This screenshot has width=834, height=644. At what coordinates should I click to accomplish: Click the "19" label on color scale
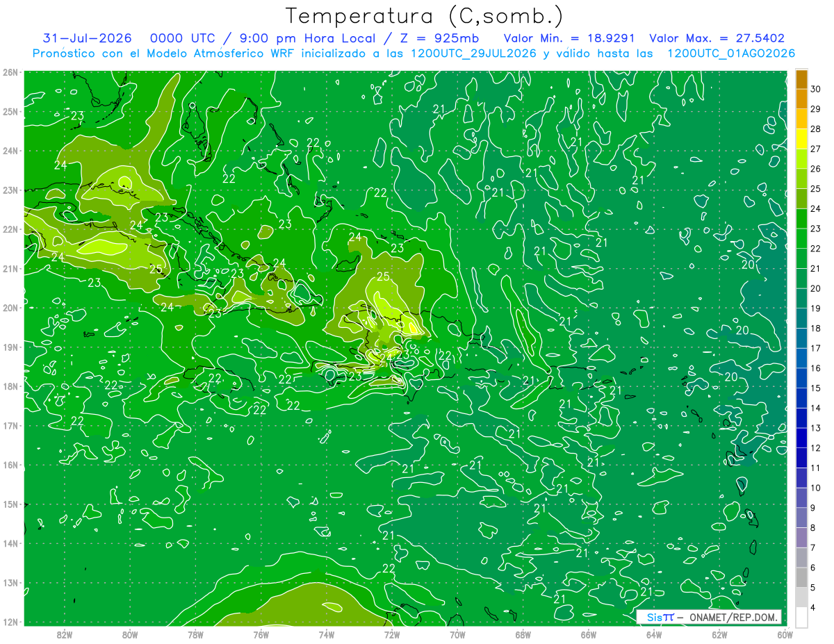pos(816,308)
